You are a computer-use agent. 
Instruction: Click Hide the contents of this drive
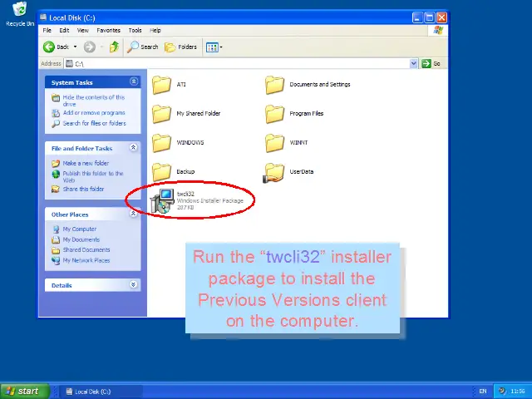tap(94, 101)
